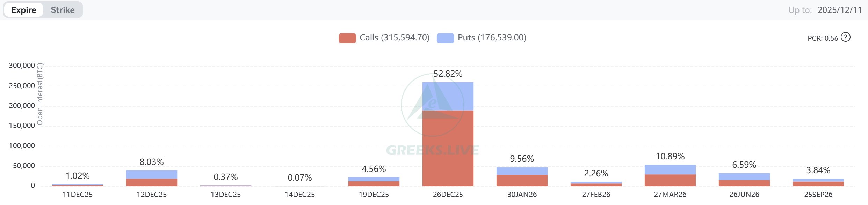
Task: Click the 52.82% bar label
Action: 448,74
